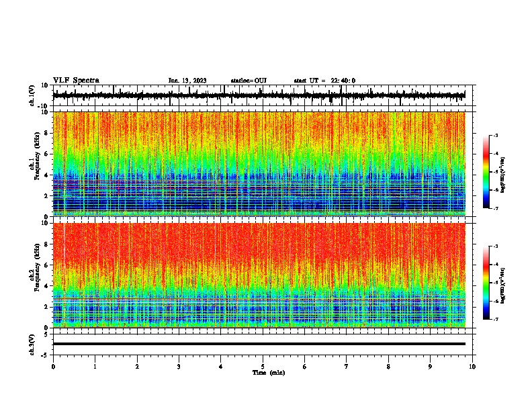This screenshot has width=532, height=411.
Task: Click the "7" tick on the time axis
Action: tap(347, 367)
